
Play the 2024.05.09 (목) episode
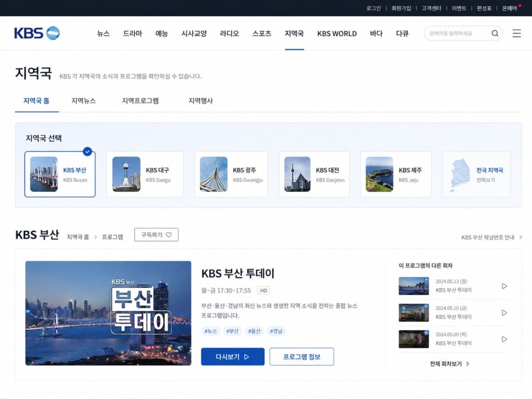(x=504, y=339)
